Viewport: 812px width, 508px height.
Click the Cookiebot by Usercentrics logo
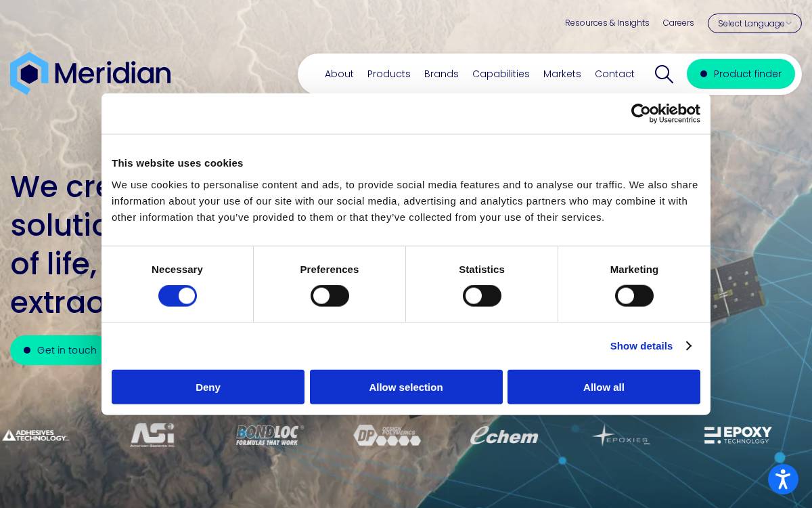click(665, 113)
